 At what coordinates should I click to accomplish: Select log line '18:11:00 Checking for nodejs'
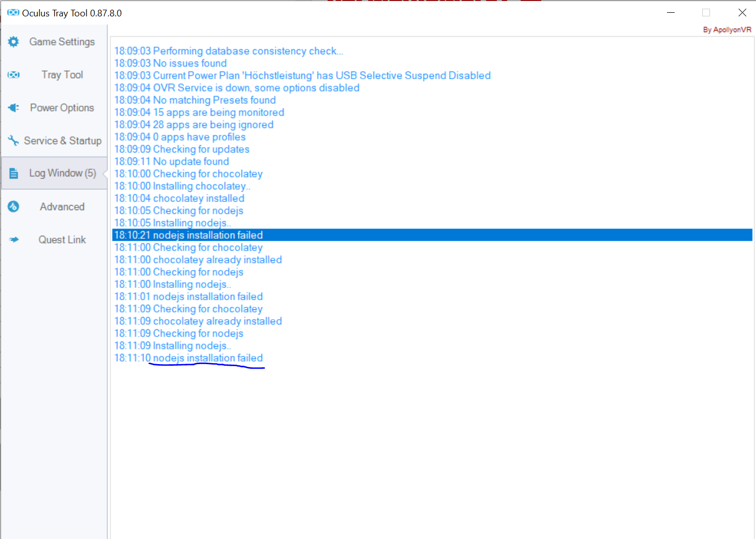coord(179,272)
